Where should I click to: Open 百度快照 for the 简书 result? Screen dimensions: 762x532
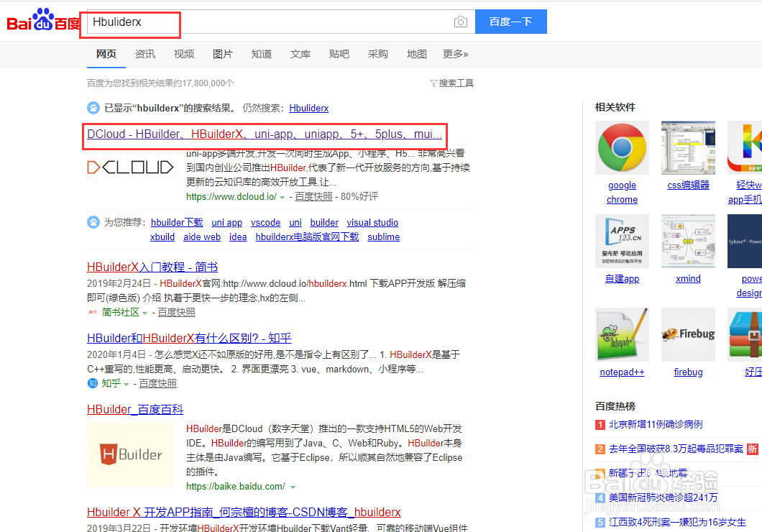click(176, 313)
